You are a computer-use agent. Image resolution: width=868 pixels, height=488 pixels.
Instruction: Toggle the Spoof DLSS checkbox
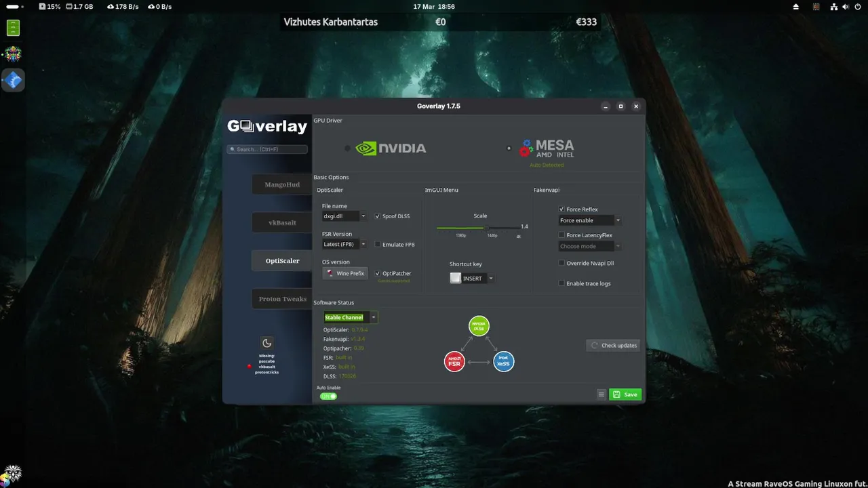pos(378,216)
